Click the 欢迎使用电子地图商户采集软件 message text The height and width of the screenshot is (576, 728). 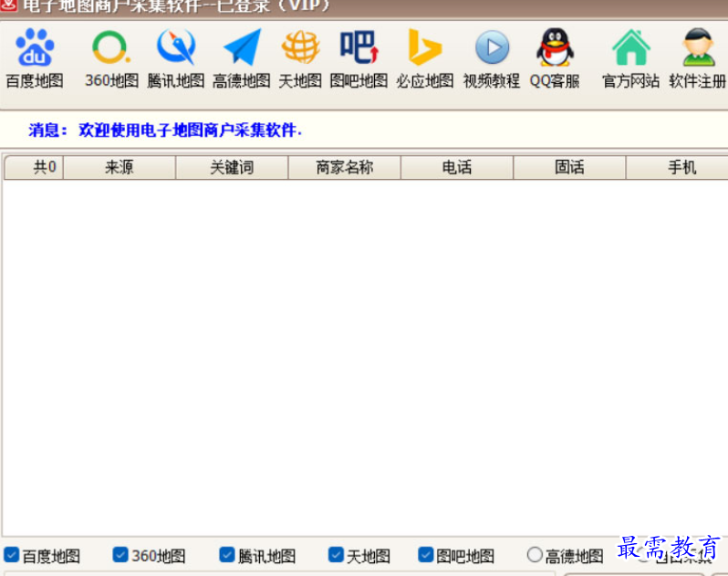(190, 130)
